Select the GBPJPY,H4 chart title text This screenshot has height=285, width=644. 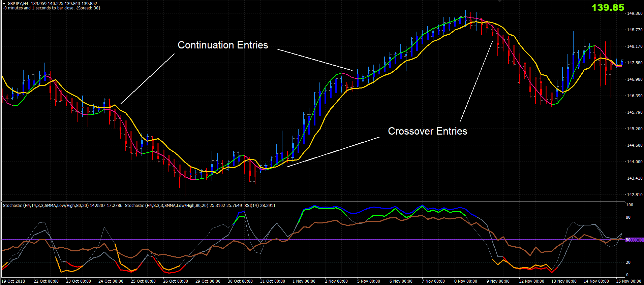[x=18, y=4]
